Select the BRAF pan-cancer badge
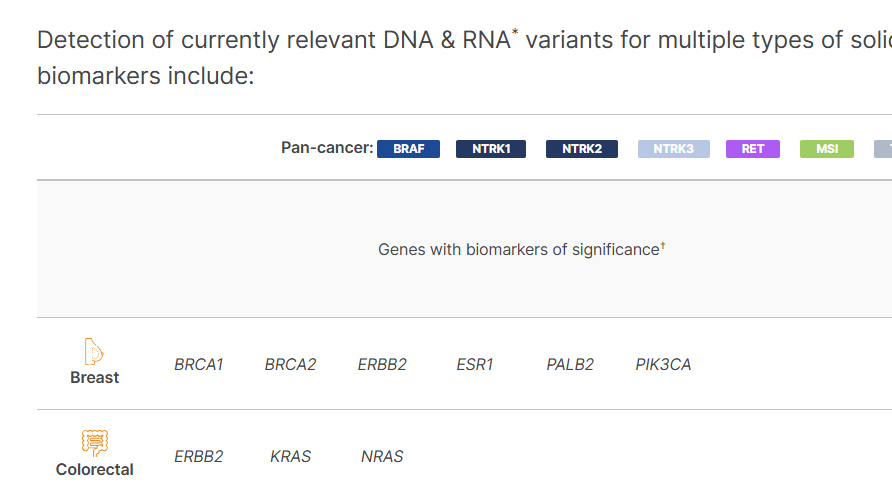The image size is (892, 492). 408,149
